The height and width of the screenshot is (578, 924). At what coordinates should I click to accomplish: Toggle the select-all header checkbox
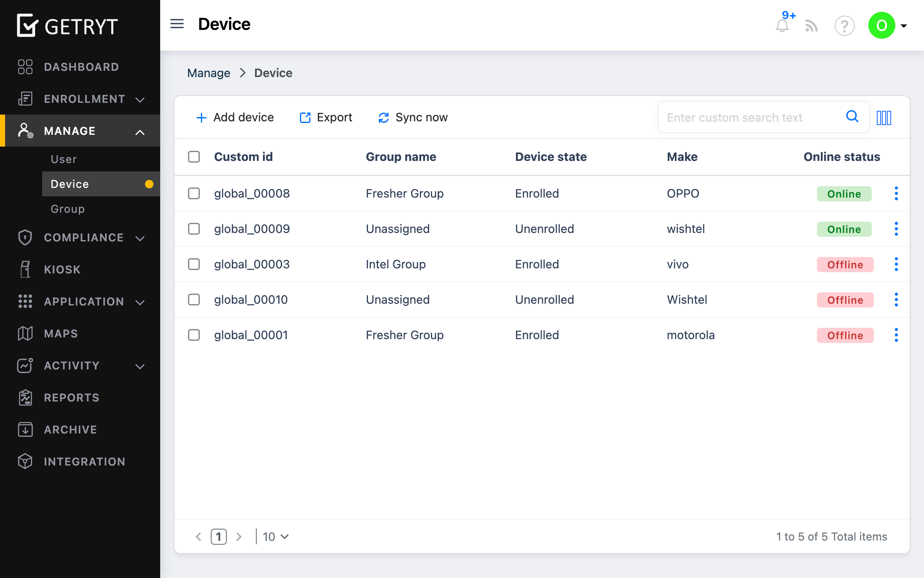tap(194, 157)
